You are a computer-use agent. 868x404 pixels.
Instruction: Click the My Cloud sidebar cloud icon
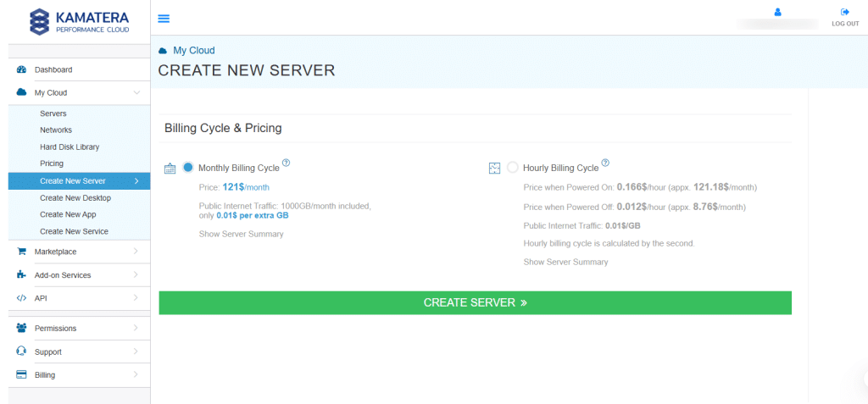21,92
